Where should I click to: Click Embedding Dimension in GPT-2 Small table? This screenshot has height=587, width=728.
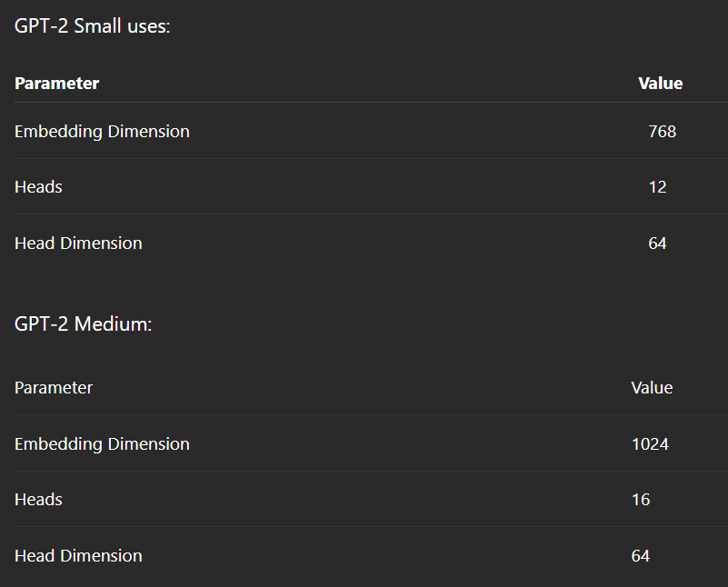(102, 132)
